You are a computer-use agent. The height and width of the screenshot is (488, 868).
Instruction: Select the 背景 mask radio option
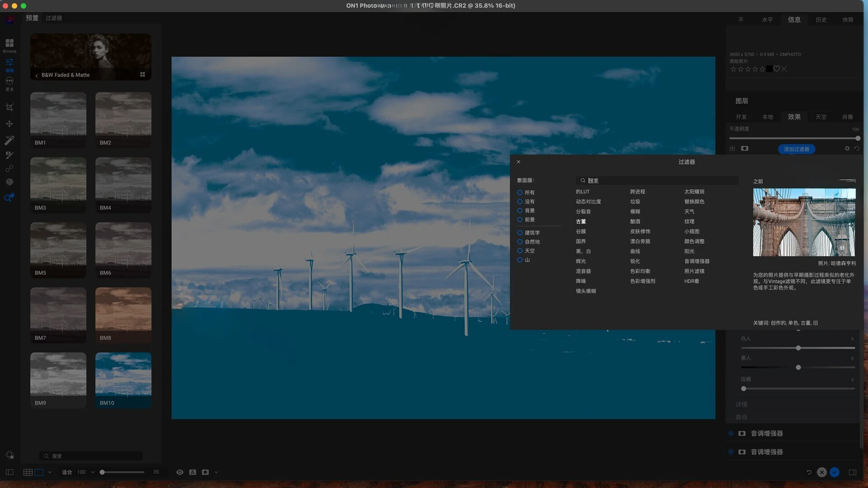point(520,211)
